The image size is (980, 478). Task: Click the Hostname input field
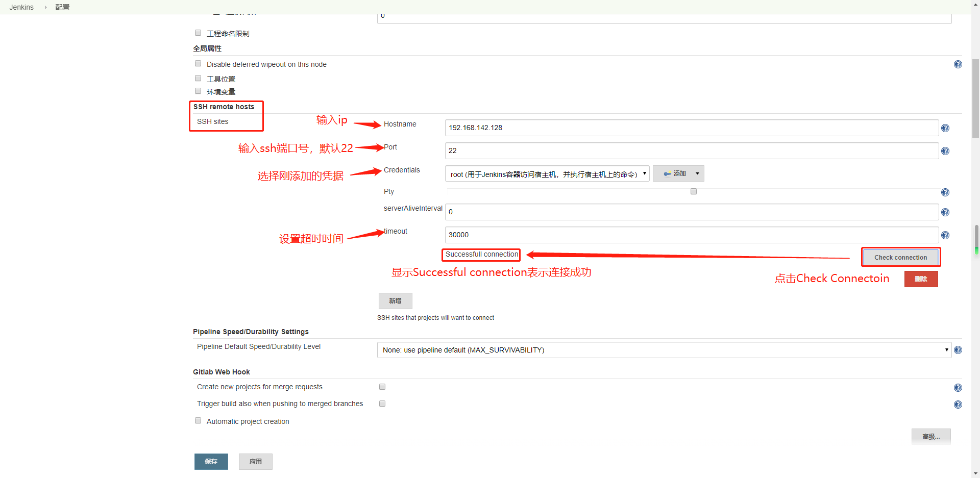point(692,128)
